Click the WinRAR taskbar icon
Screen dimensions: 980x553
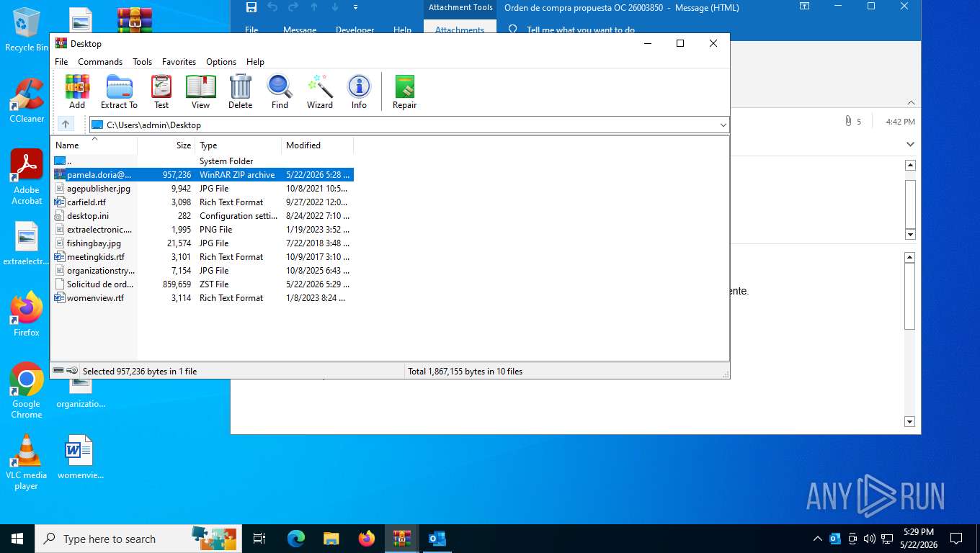click(x=402, y=539)
